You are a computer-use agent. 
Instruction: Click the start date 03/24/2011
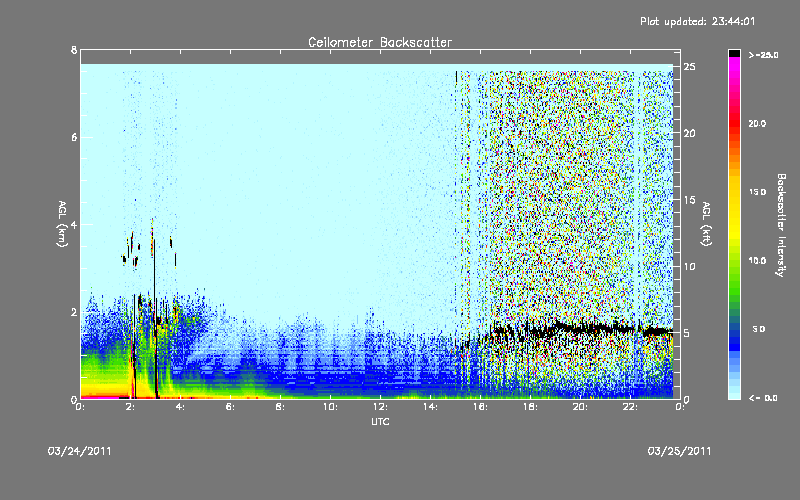click(80, 451)
